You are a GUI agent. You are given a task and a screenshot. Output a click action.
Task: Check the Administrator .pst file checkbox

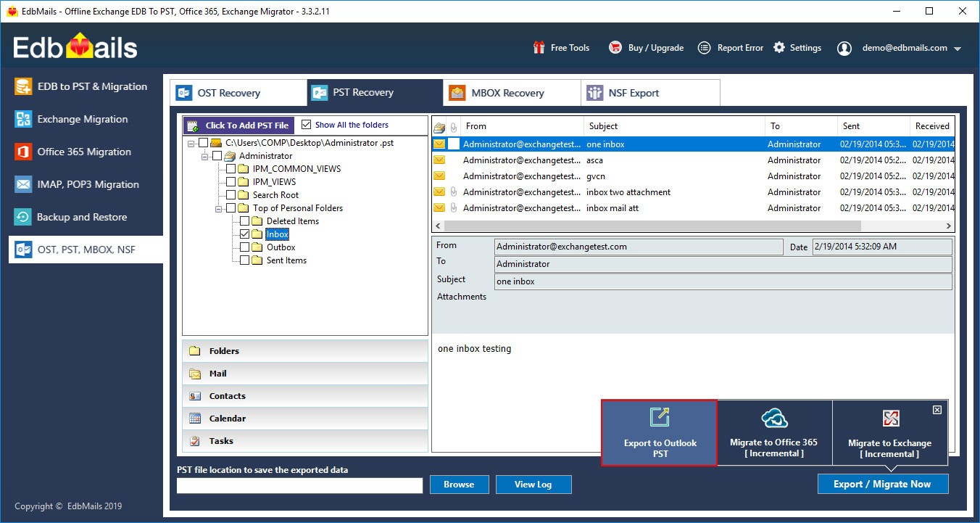tap(203, 143)
